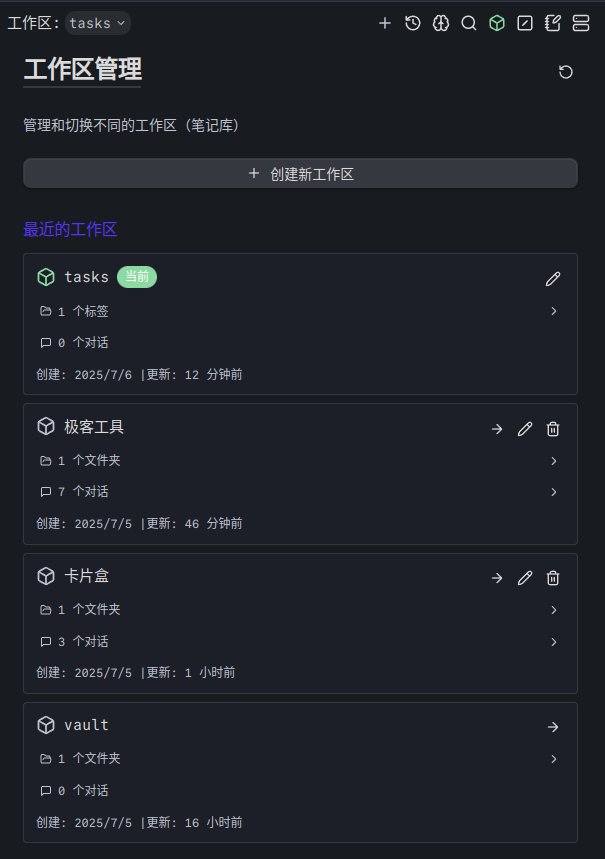The image size is (605, 859).
Task: Click the green cube workspace icon
Action: [x=497, y=23]
